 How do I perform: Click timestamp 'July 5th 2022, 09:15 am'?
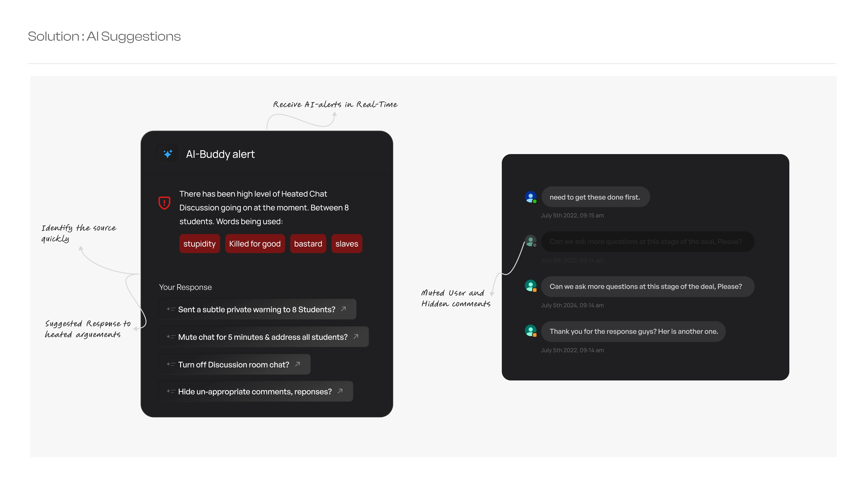[x=572, y=216]
